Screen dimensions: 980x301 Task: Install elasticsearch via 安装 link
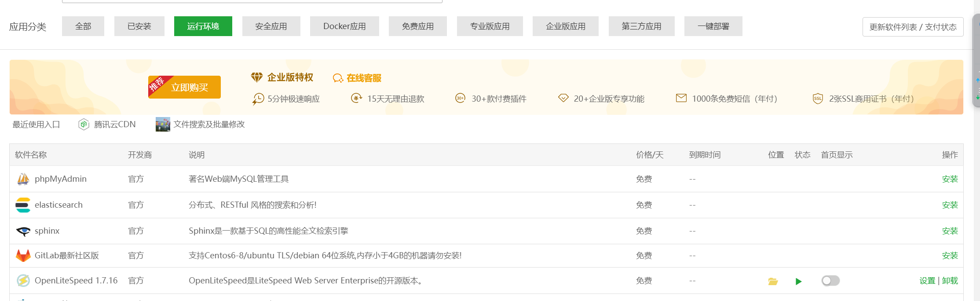pyautogui.click(x=950, y=205)
